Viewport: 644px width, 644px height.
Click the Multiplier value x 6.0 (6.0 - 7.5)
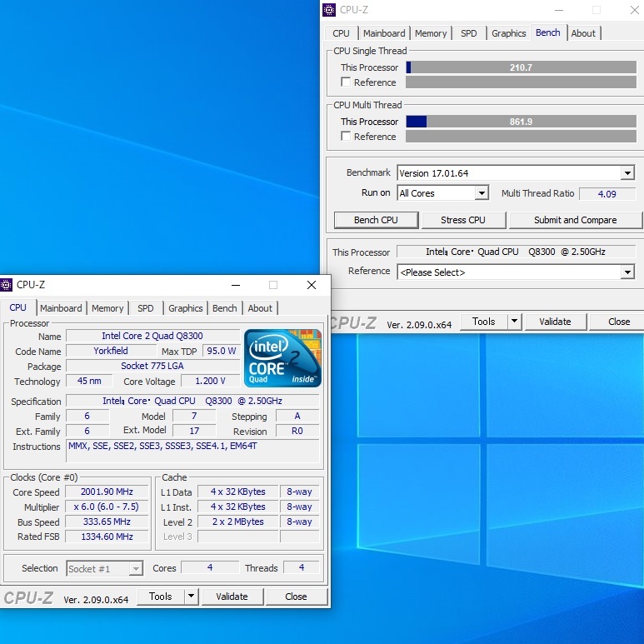tap(107, 507)
